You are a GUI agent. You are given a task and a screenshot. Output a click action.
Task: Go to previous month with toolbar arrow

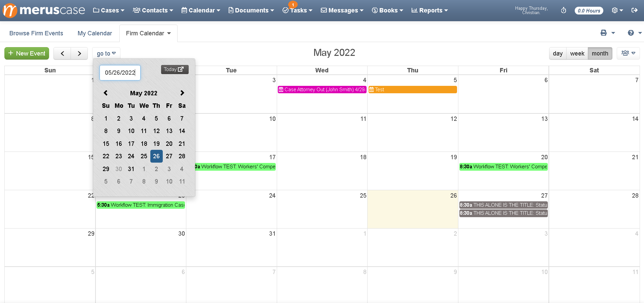point(62,54)
